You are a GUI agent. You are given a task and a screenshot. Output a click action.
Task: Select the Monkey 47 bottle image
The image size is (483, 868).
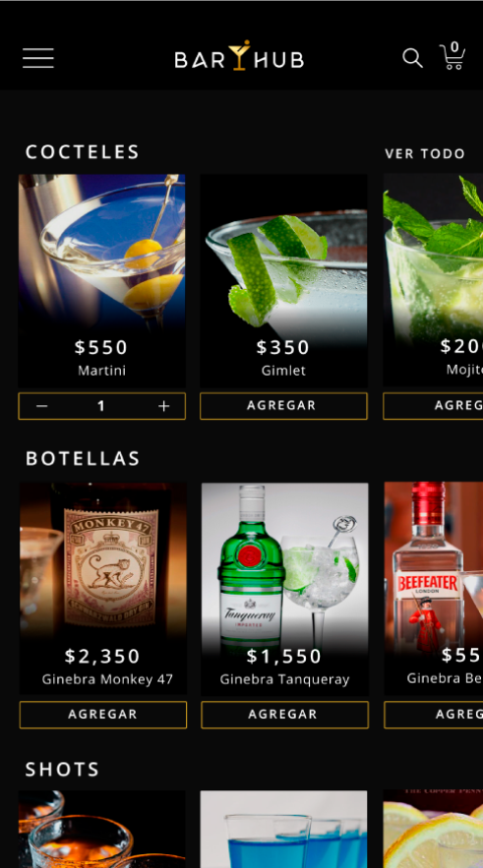click(103, 562)
